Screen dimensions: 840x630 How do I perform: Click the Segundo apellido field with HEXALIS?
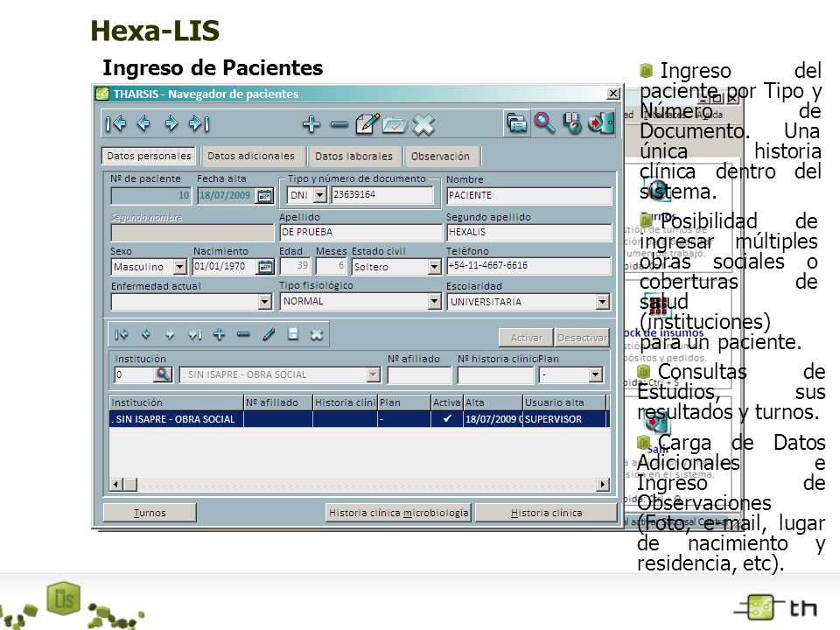[528, 232]
